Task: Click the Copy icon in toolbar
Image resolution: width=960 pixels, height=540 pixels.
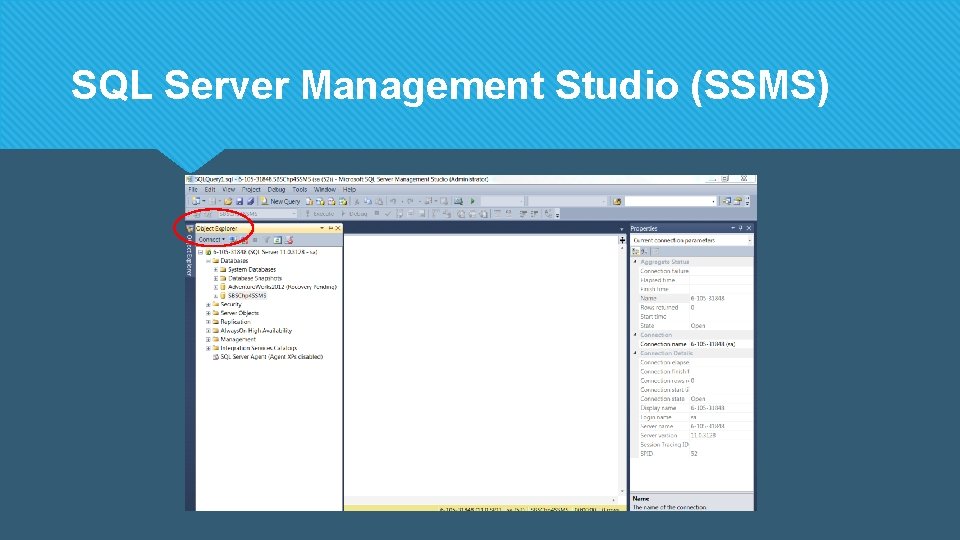Action: [367, 201]
